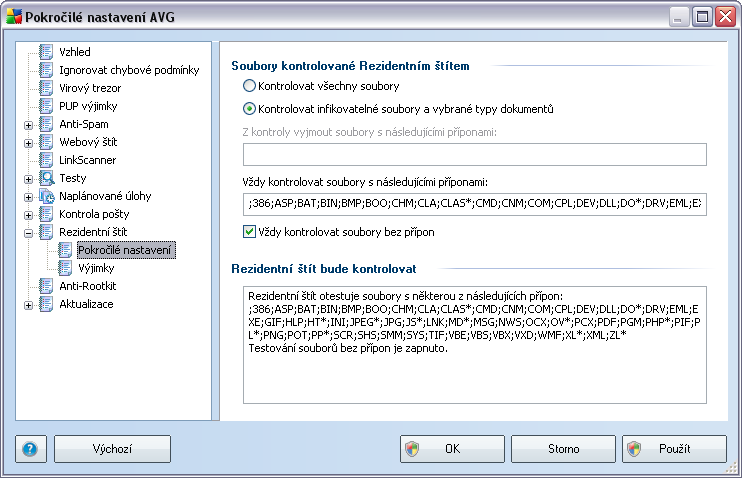Click the Aktualizace page icon
The image size is (742, 478).
[x=46, y=304]
